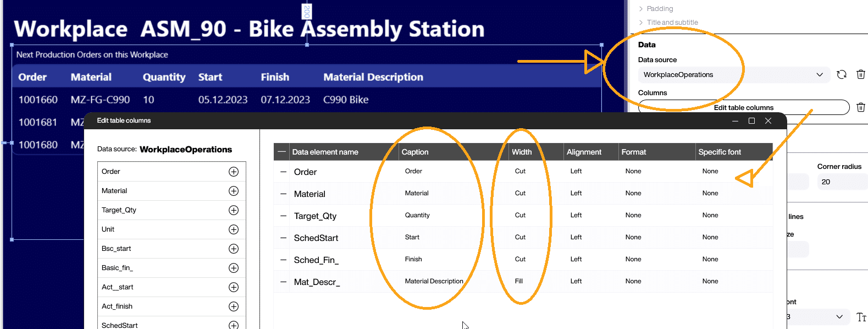Click the Next Production Orders subtitle
Screen dimensions: 868x329
(92, 54)
